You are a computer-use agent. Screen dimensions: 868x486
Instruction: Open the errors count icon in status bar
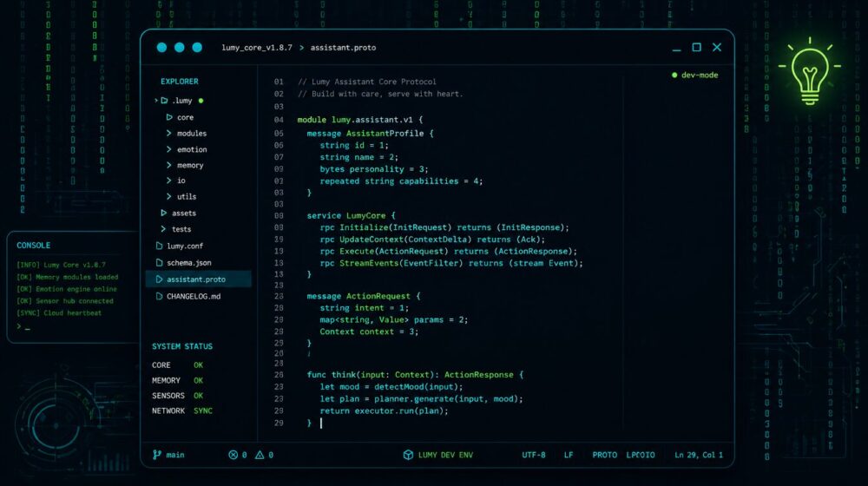click(x=233, y=455)
